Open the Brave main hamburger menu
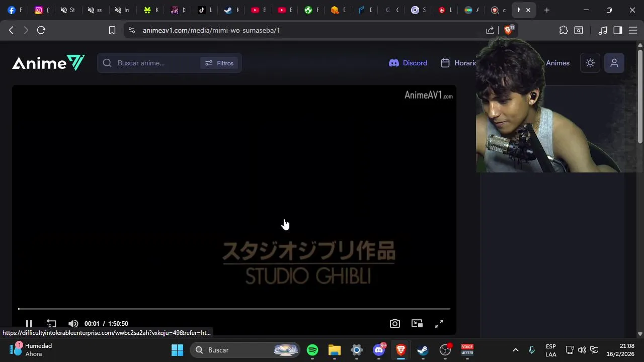 633,30
